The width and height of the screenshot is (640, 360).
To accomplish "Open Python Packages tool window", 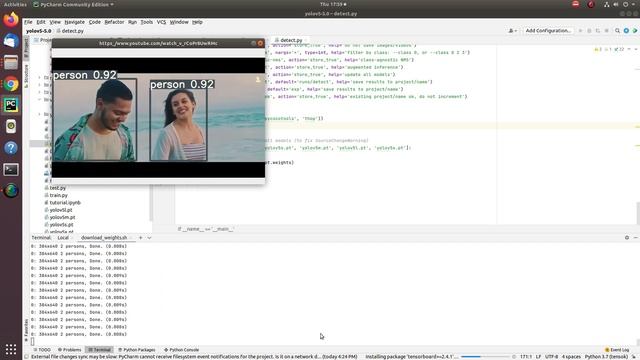I will [x=137, y=350].
